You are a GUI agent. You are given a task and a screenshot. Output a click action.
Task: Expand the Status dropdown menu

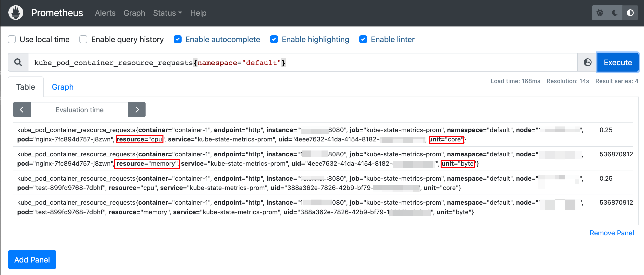pyautogui.click(x=168, y=13)
